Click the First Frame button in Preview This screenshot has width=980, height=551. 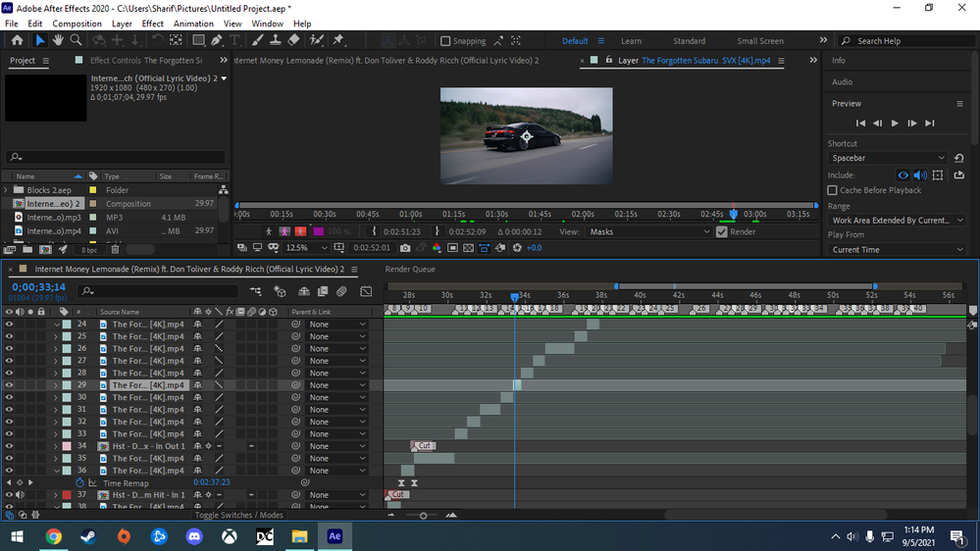[x=860, y=124]
